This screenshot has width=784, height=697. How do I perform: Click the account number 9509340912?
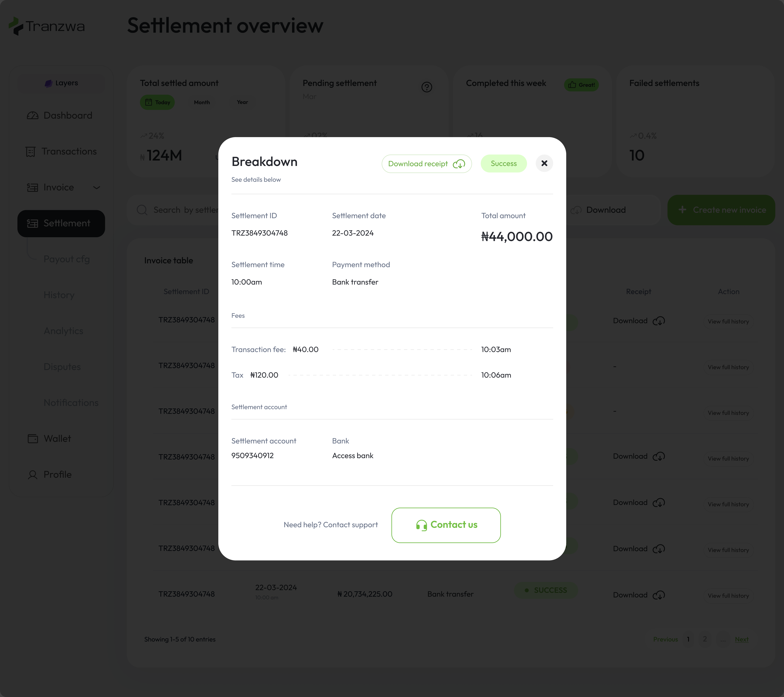click(x=252, y=455)
